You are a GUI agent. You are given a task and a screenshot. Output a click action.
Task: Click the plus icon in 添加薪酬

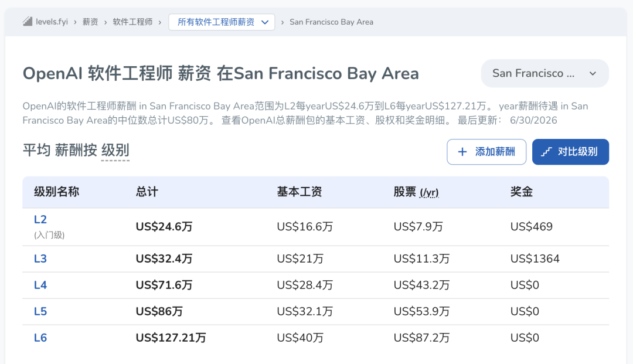click(462, 152)
